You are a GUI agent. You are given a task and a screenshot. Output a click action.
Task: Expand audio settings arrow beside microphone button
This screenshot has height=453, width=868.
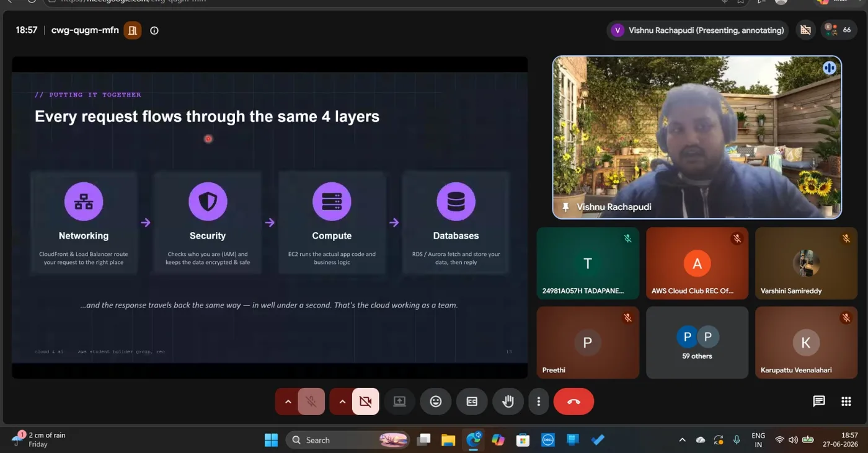pyautogui.click(x=288, y=402)
